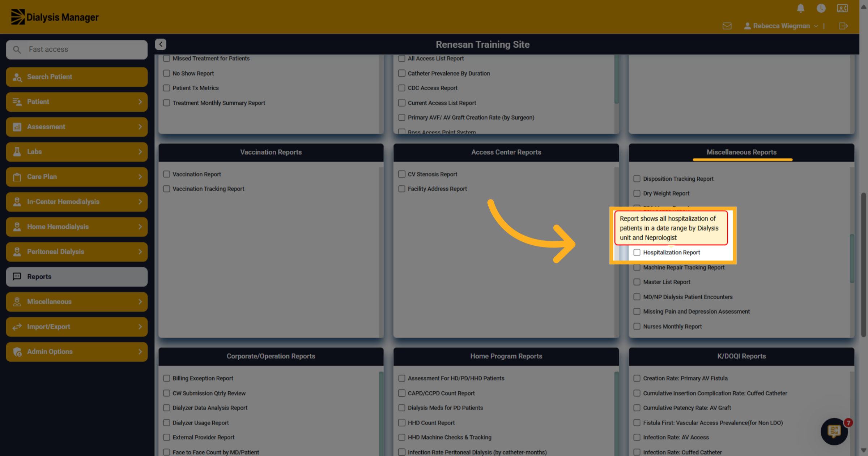The width and height of the screenshot is (868, 456).
Task: Select the K/DOQI Reports panel header
Action: (x=741, y=356)
